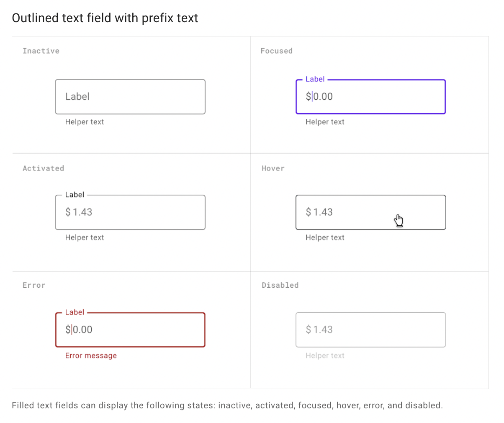This screenshot has width=504, height=423.
Task: Click the hand cursor icon in Hover field
Action: pyautogui.click(x=399, y=220)
